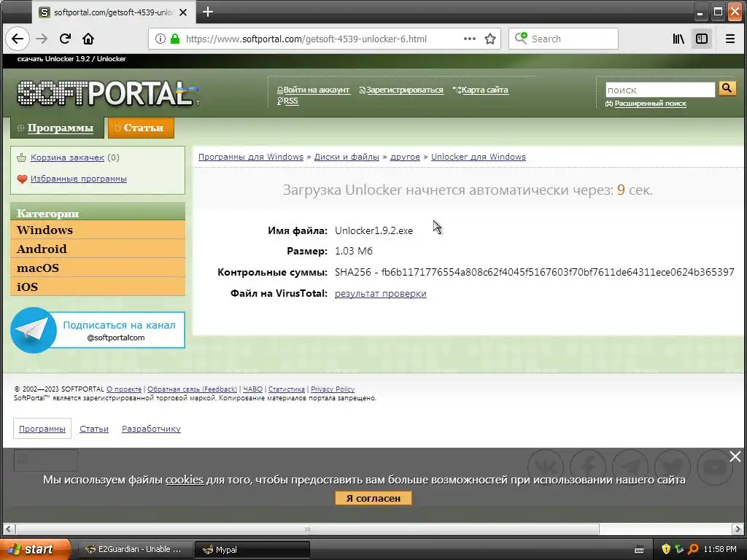Open Статистика footer link

pyautogui.click(x=286, y=389)
